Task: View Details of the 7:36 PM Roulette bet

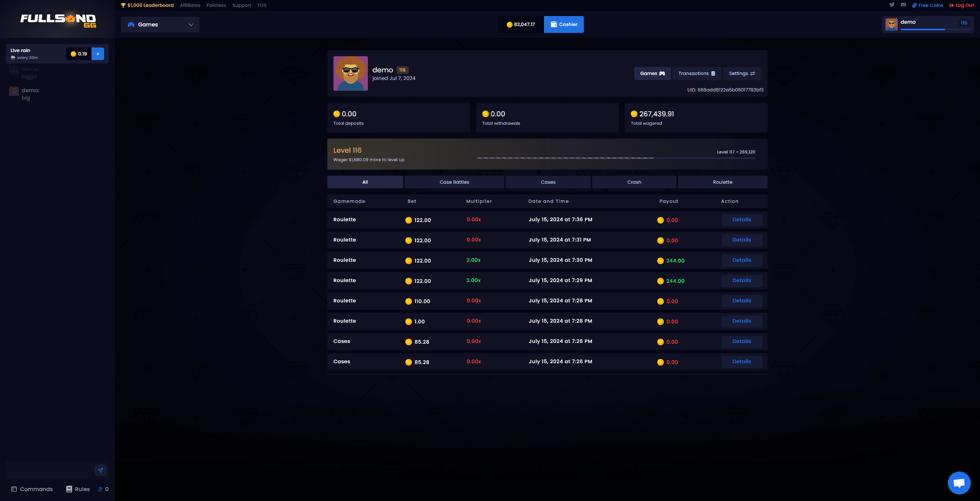Action: click(742, 220)
